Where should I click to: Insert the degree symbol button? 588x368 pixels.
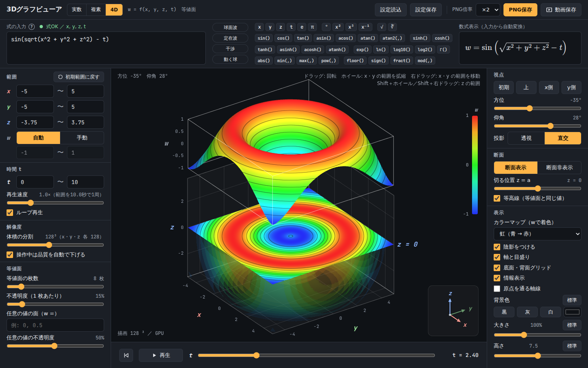pyautogui.click(x=326, y=27)
